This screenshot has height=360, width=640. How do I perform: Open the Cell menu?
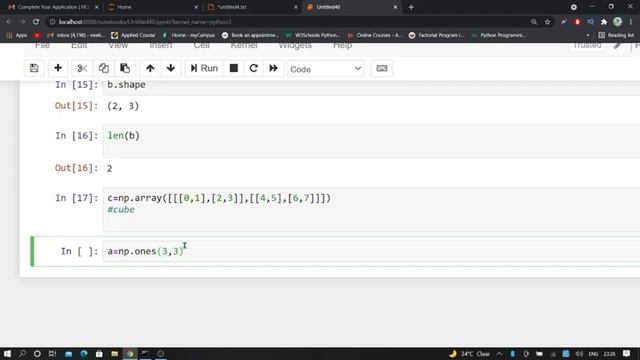[x=202, y=46]
